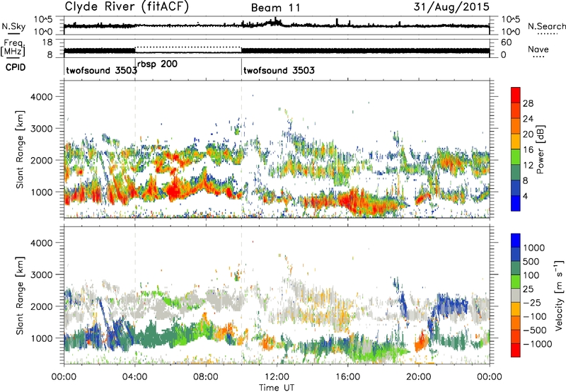Click the 'Slant Range [km]' label on velocity panel

click(20, 295)
